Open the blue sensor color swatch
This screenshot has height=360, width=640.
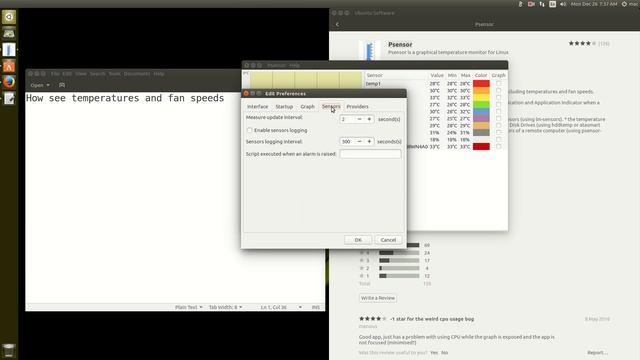point(481,111)
